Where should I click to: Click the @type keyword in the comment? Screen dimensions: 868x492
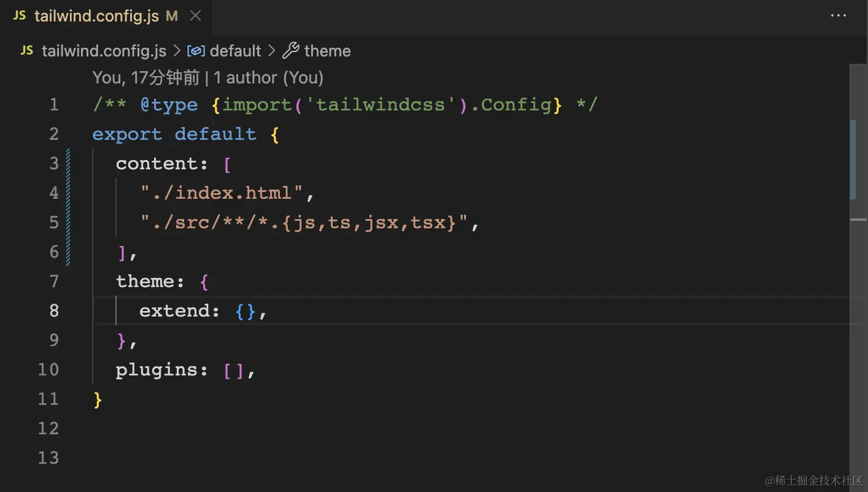pos(169,105)
